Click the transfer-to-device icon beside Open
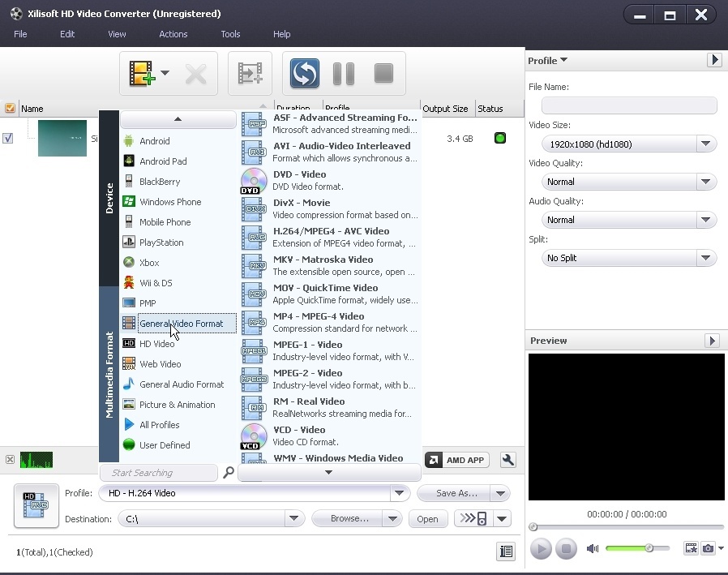This screenshot has width=728, height=575. pos(469,518)
